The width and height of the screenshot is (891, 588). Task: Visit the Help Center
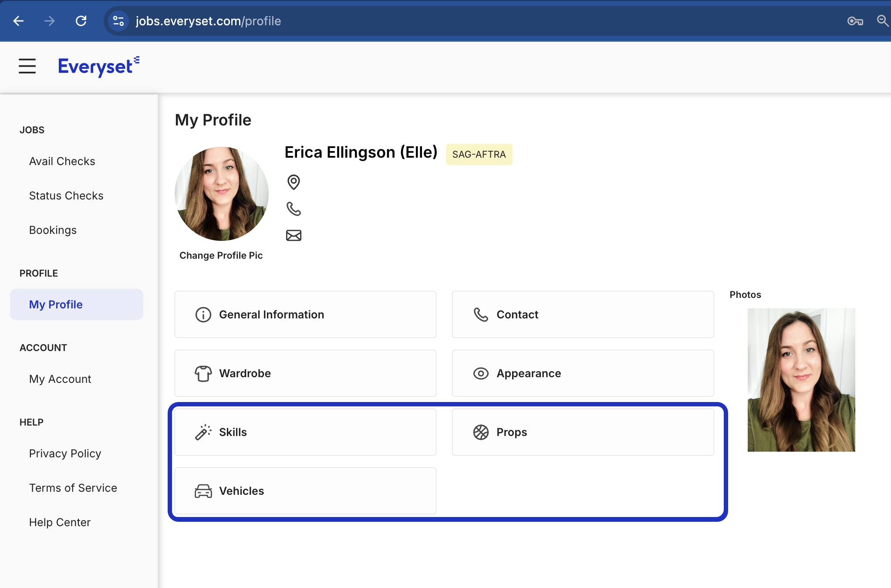click(60, 522)
